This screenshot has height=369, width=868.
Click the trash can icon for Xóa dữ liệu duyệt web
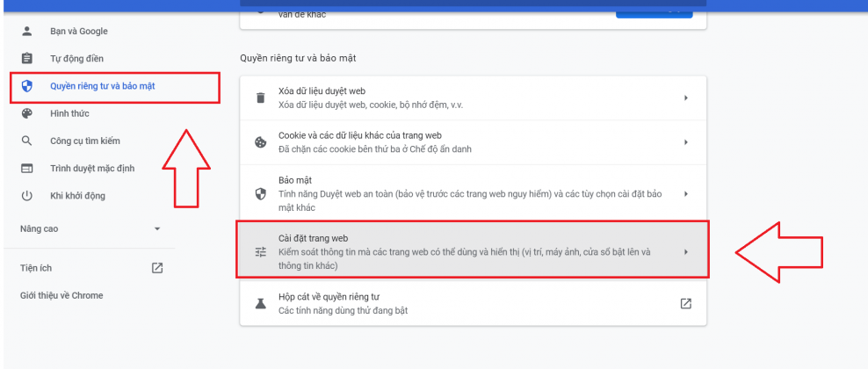(260, 98)
